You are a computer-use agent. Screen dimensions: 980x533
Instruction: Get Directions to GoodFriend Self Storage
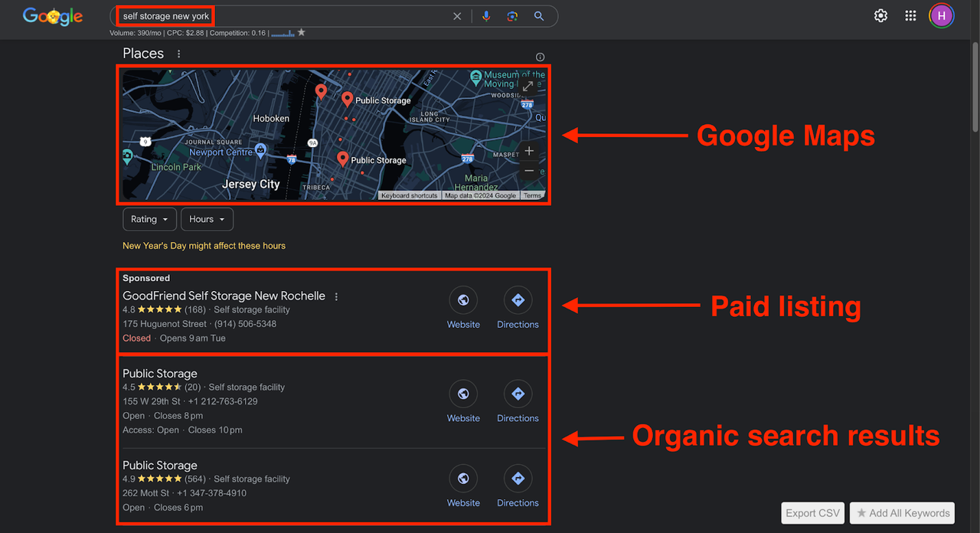click(518, 308)
